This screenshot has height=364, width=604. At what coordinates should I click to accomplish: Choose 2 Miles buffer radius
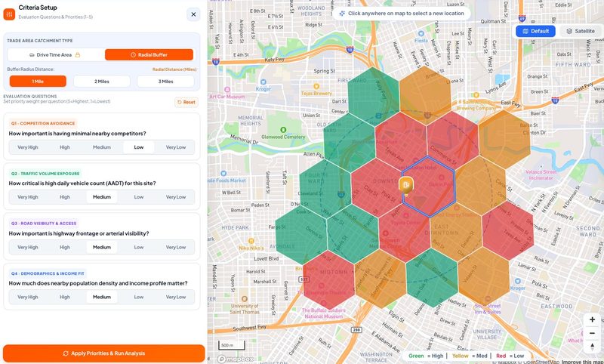[102, 82]
